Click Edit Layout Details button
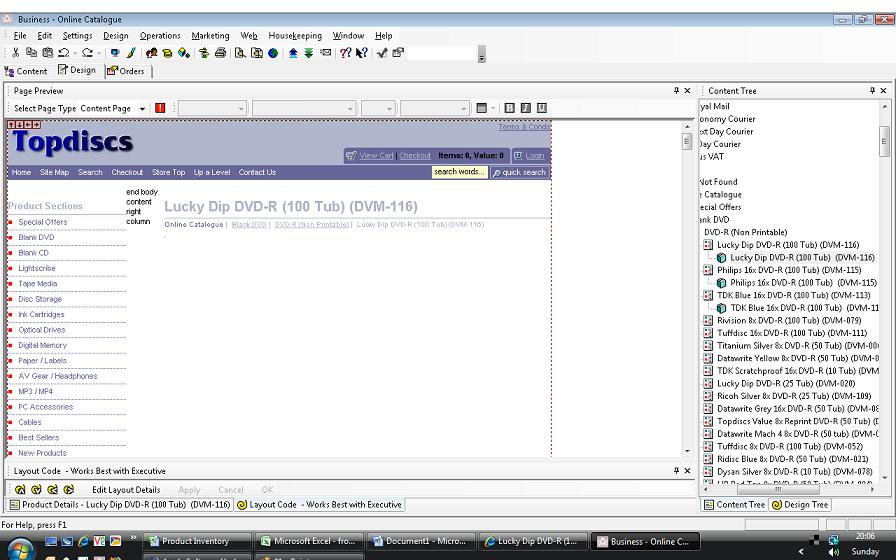The width and height of the screenshot is (896, 560). 126,490
